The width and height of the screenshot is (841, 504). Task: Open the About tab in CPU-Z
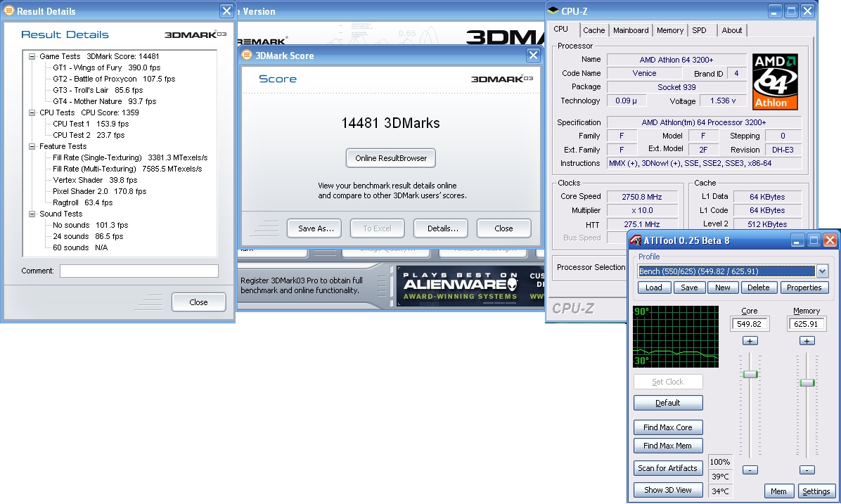(x=731, y=30)
